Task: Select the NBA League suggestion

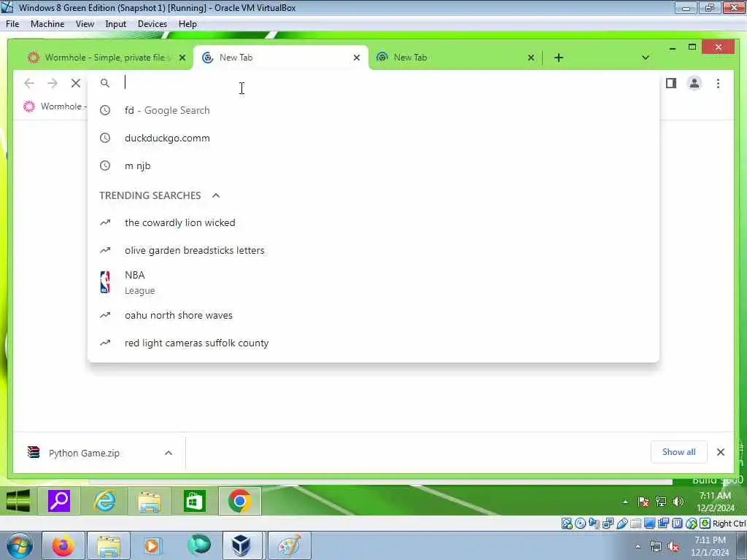Action: (x=373, y=282)
